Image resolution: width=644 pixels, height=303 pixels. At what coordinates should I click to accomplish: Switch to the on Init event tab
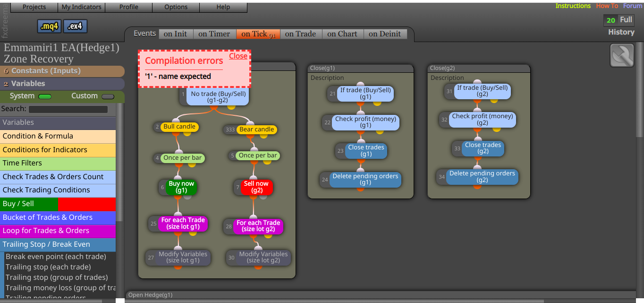click(x=175, y=34)
